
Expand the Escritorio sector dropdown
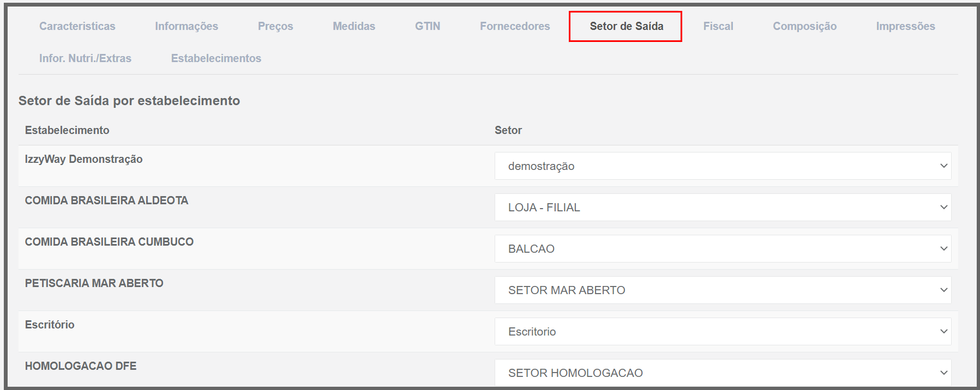point(723,332)
